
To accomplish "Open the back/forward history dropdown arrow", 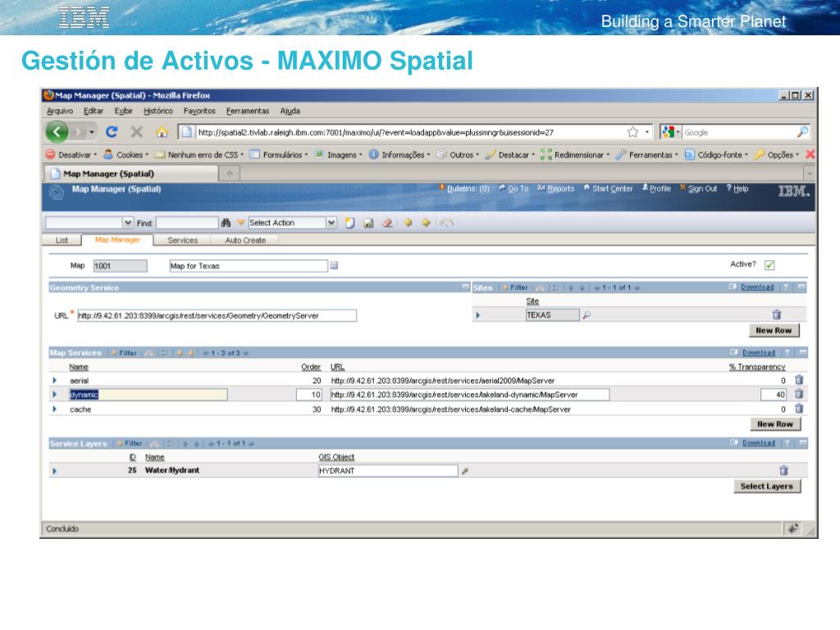I will point(92,132).
